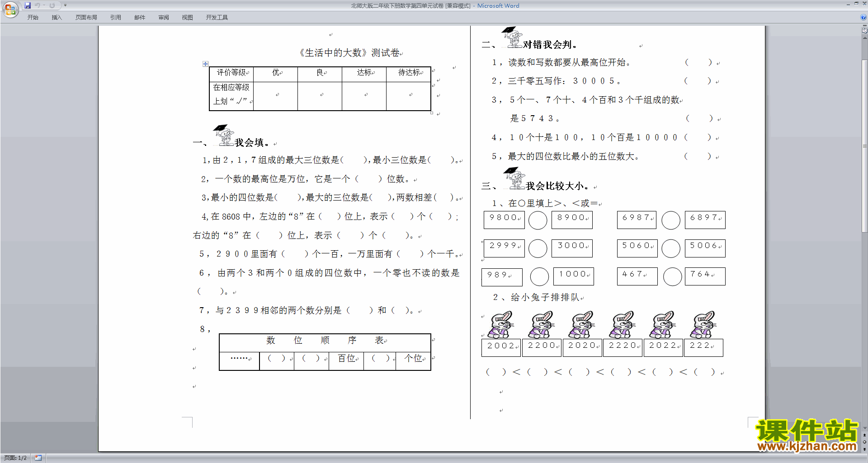This screenshot has width=868, height=463.
Task: Open the 插入 ribbon tab
Action: point(57,18)
